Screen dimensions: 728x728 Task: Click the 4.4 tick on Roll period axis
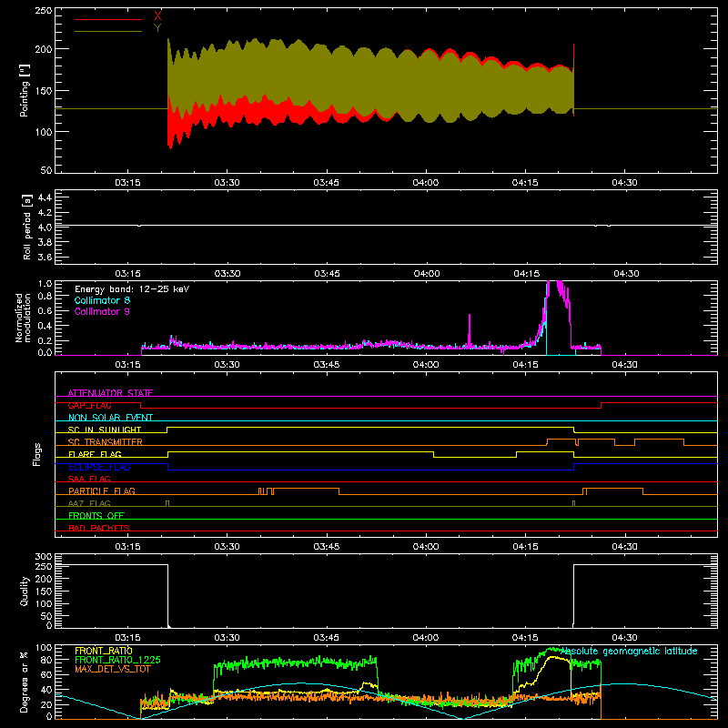click(45, 197)
